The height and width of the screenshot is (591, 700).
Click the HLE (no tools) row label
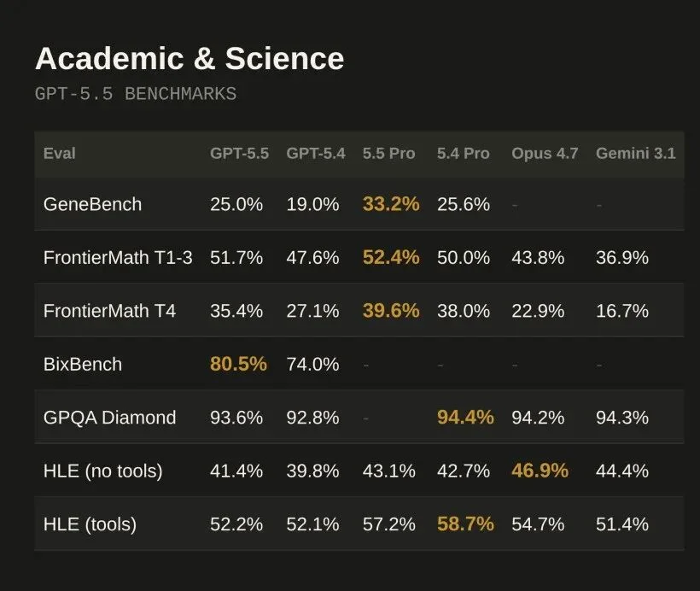point(102,471)
